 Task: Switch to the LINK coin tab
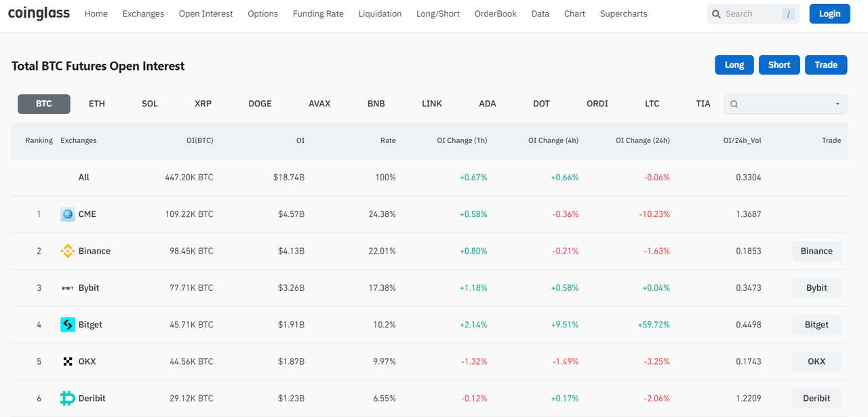click(432, 104)
